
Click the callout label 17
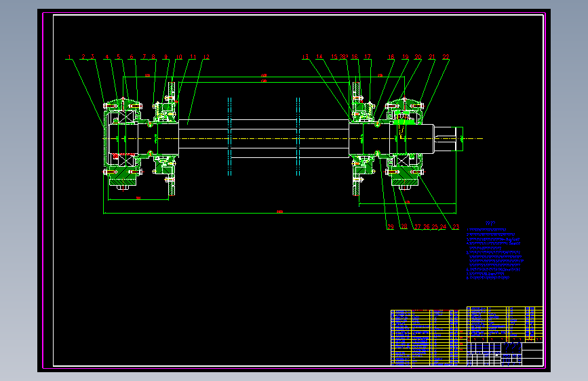click(x=368, y=57)
